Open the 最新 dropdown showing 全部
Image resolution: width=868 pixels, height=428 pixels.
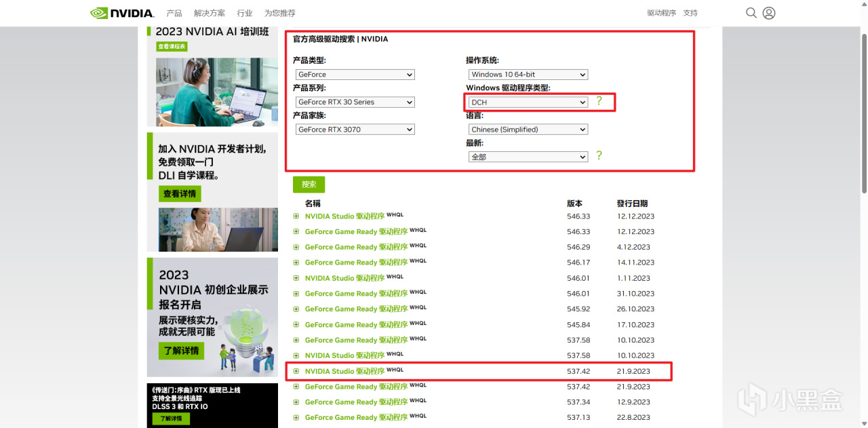[528, 157]
